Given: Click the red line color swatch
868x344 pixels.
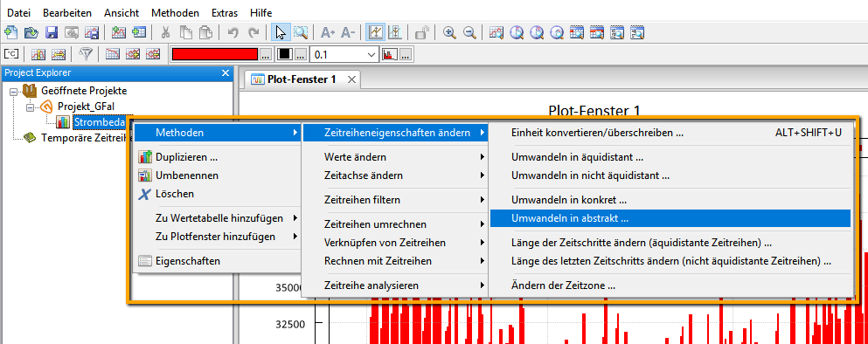Looking at the screenshot, I should point(215,55).
